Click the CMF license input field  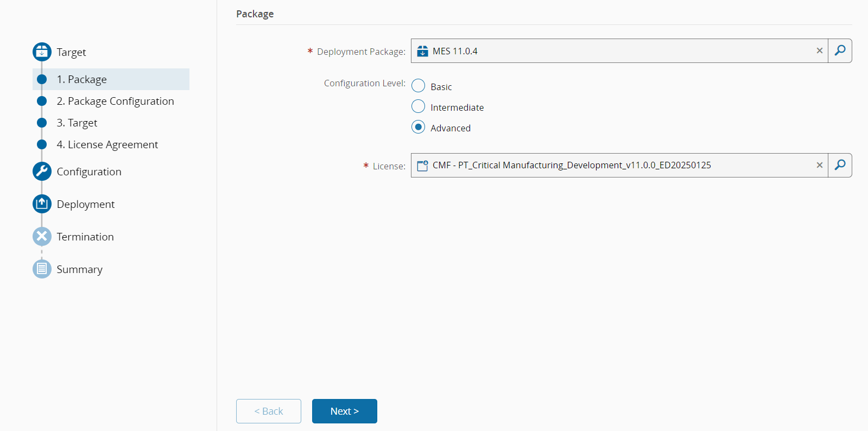(613, 165)
